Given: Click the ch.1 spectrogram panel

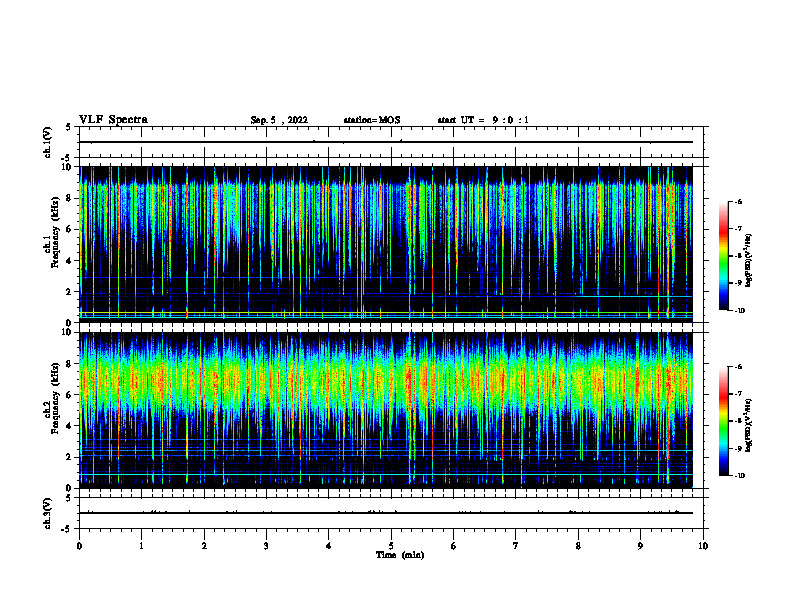Looking at the screenshot, I should click(x=386, y=244).
